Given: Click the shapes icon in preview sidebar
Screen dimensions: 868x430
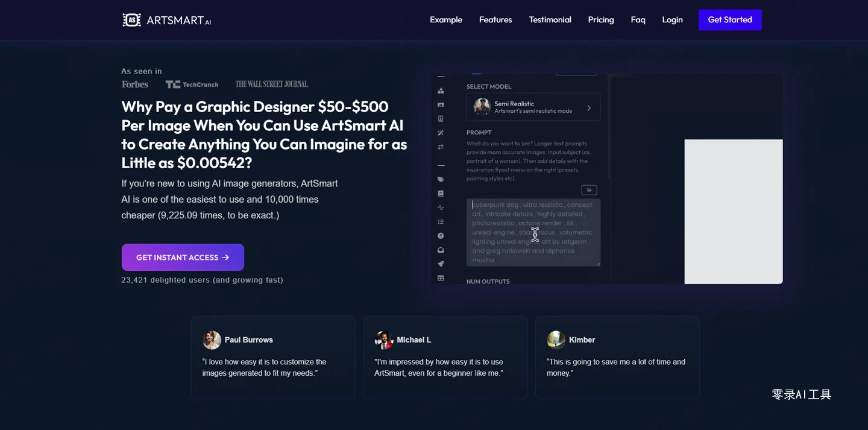Looking at the screenshot, I should point(441,90).
